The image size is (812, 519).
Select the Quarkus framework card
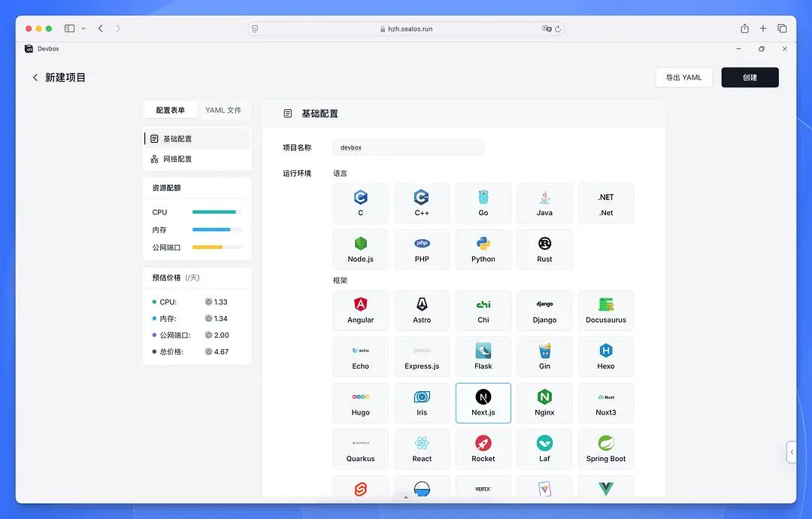360,449
